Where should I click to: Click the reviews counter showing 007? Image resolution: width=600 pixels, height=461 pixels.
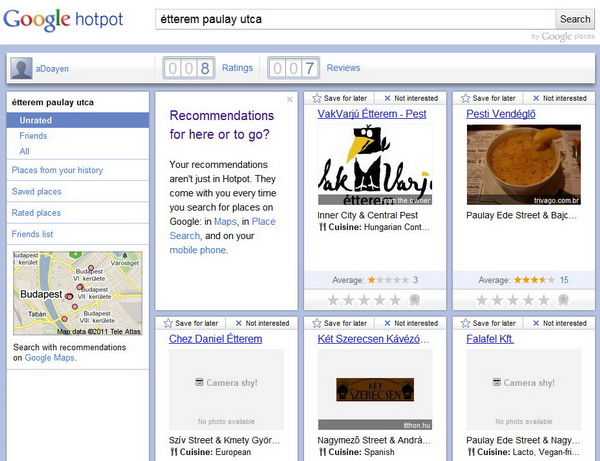(293, 68)
